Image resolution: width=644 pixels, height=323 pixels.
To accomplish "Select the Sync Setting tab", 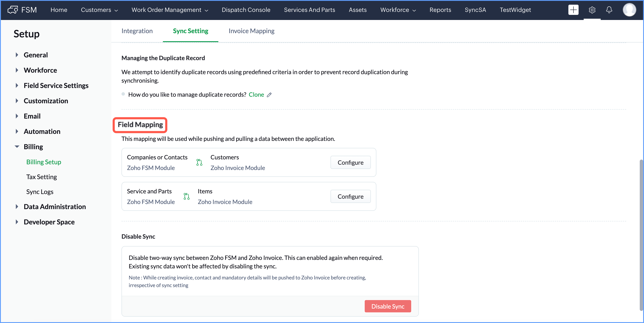I will click(191, 31).
